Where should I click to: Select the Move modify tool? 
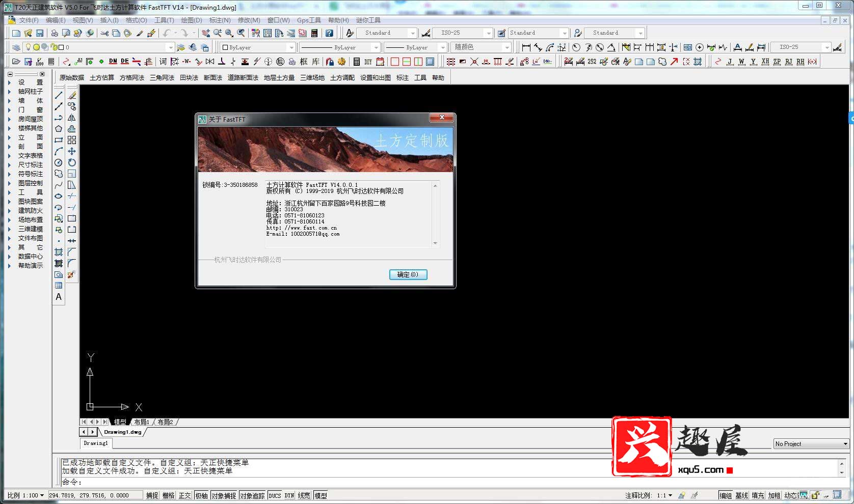(72, 151)
